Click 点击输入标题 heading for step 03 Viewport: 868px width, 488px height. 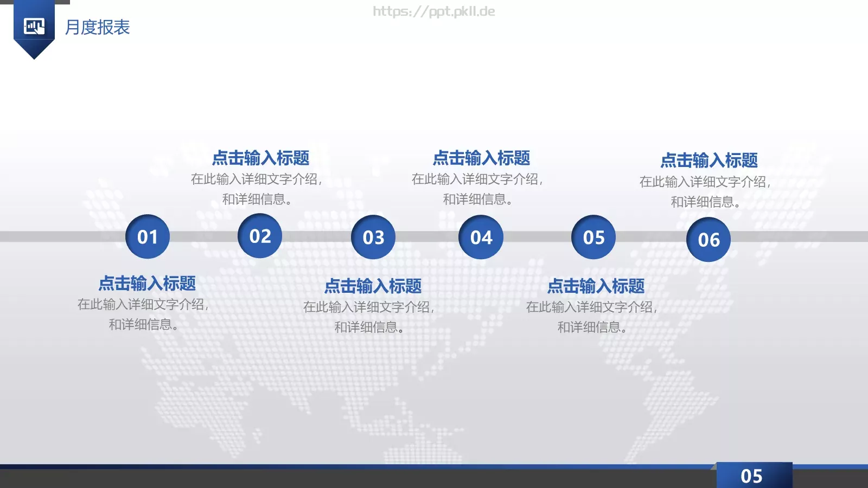pyautogui.click(x=373, y=286)
